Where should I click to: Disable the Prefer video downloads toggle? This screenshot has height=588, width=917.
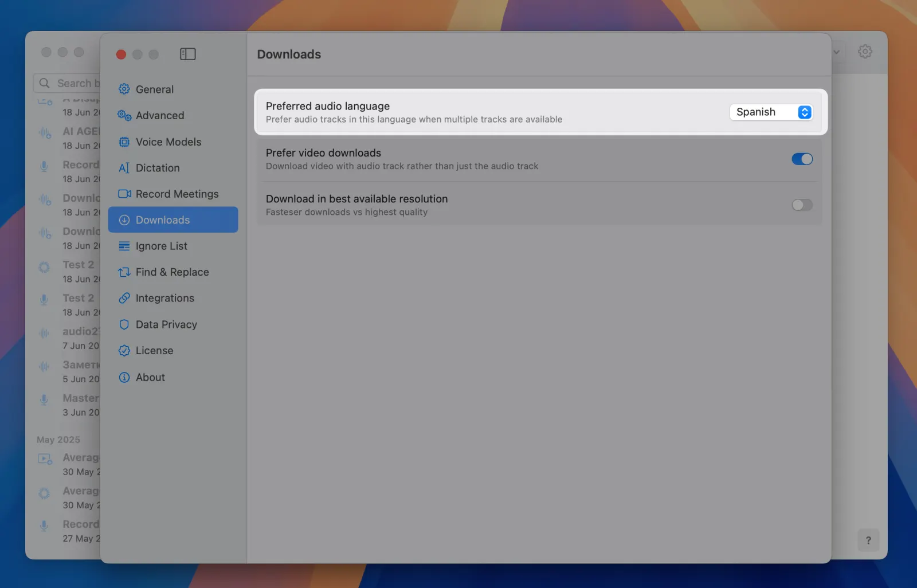(x=802, y=159)
